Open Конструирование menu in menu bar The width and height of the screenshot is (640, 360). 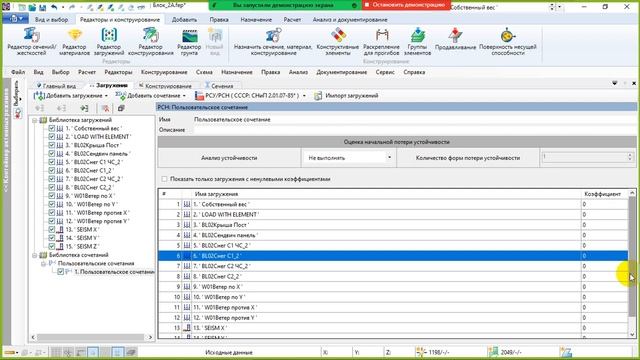(x=164, y=72)
